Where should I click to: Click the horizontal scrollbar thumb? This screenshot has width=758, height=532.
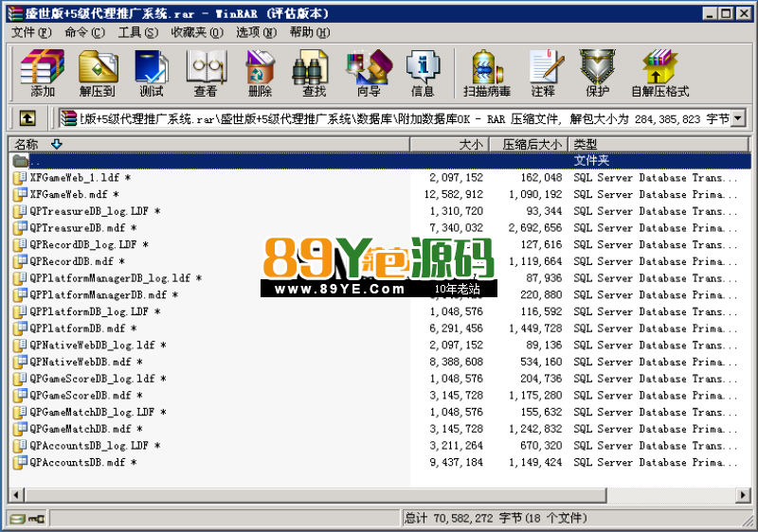pyautogui.click(x=316, y=495)
